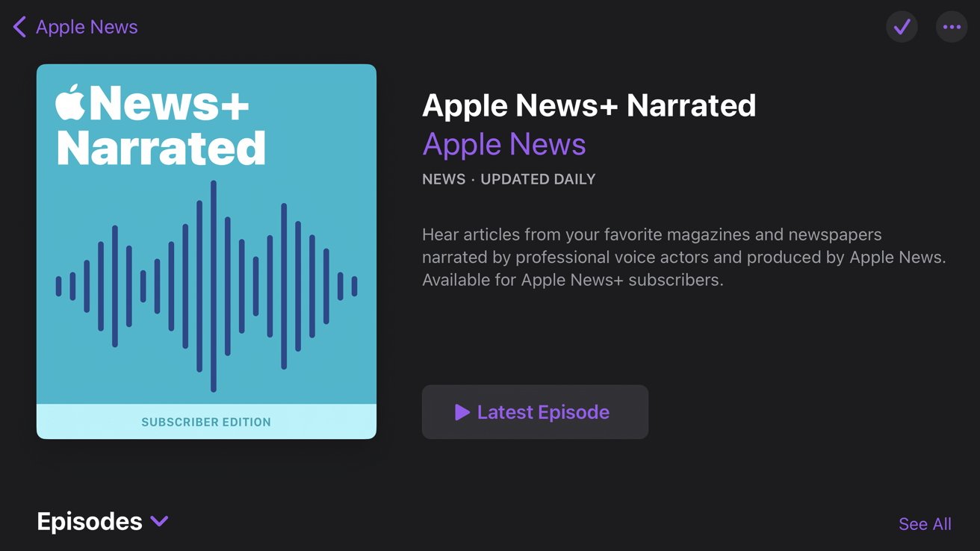Viewport: 980px width, 551px height.
Task: Select the SUBSCRIBER EDITION banner on artwork
Action: pyautogui.click(x=206, y=422)
